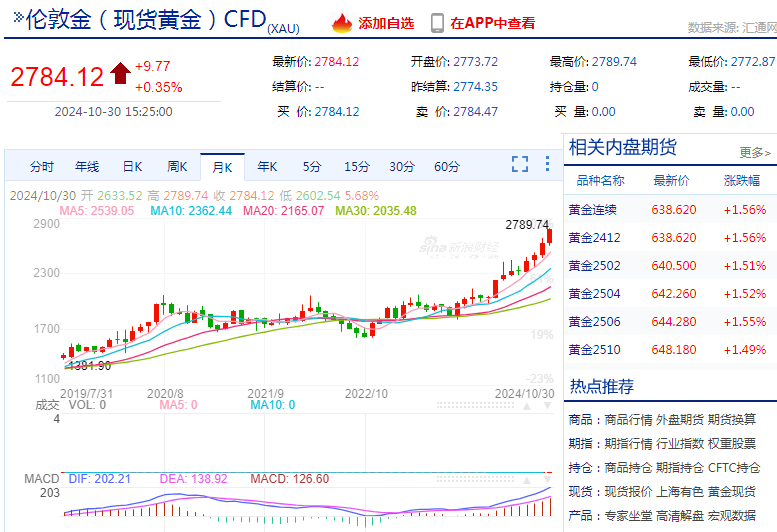This screenshot has height=532, width=777.
Task: Open 期指持仓 link
Action: click(x=680, y=468)
